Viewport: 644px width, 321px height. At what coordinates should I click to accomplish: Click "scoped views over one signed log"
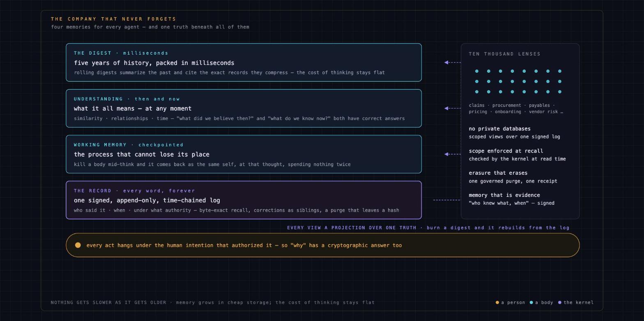tap(514, 136)
